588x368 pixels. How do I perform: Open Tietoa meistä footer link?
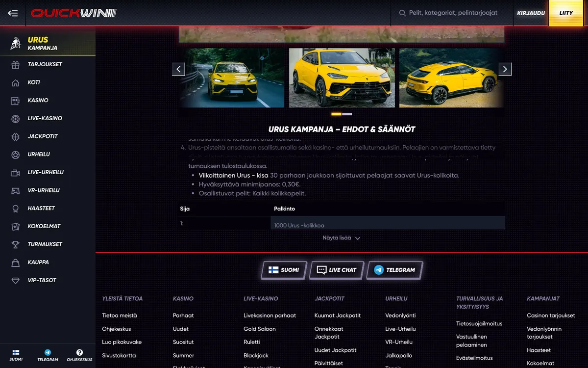120,315
